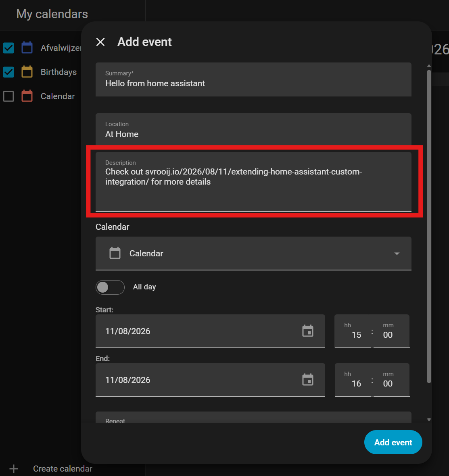Click the Birthdays label in My calendars
The height and width of the screenshot is (476, 449).
pyautogui.click(x=58, y=72)
